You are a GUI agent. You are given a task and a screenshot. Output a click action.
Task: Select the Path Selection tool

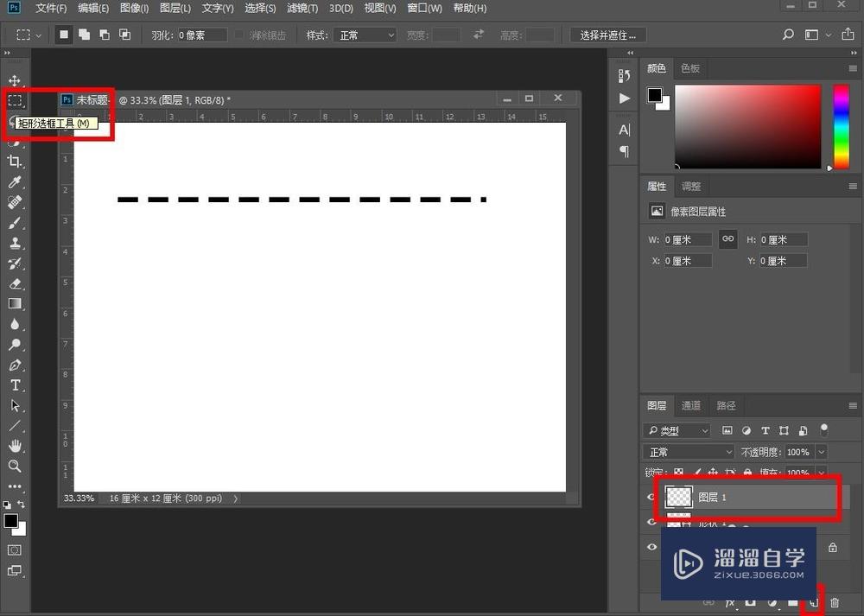15,405
